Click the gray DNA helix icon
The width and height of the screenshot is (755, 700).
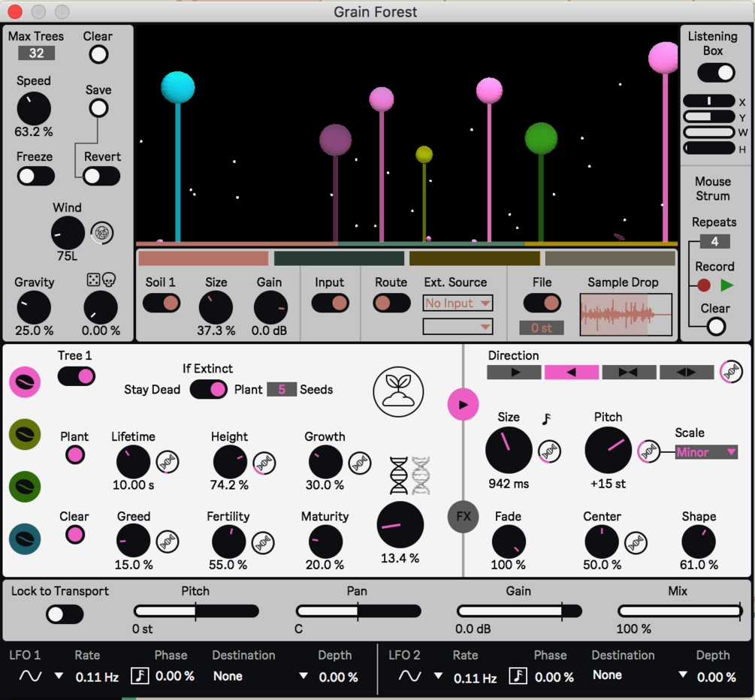(421, 475)
